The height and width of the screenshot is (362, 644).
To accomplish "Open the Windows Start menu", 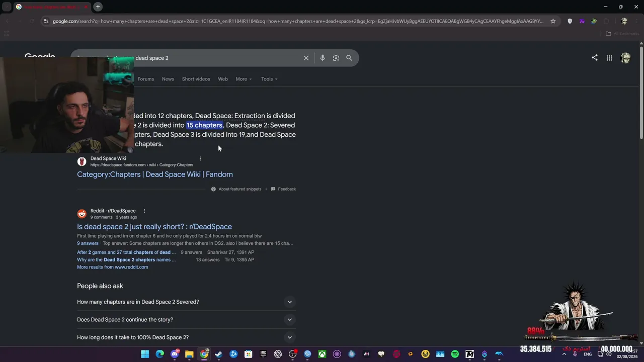I will click(x=145, y=354).
